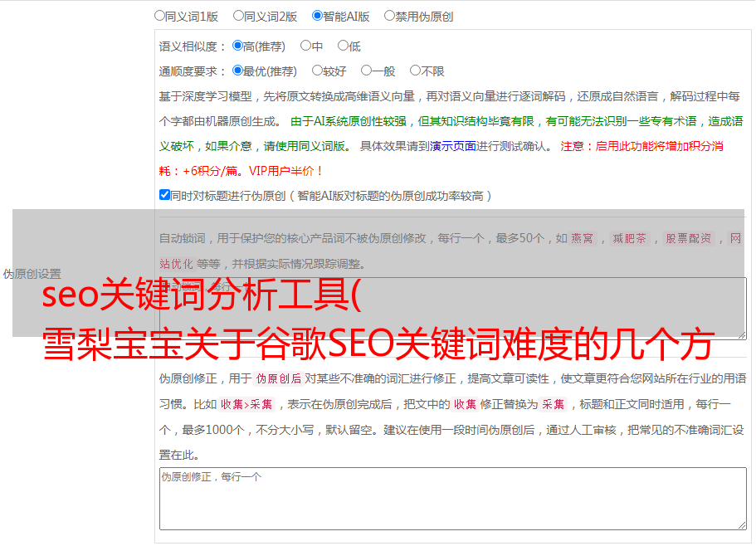Set 语义相似度 to 中
The image size is (756, 546).
(x=305, y=46)
